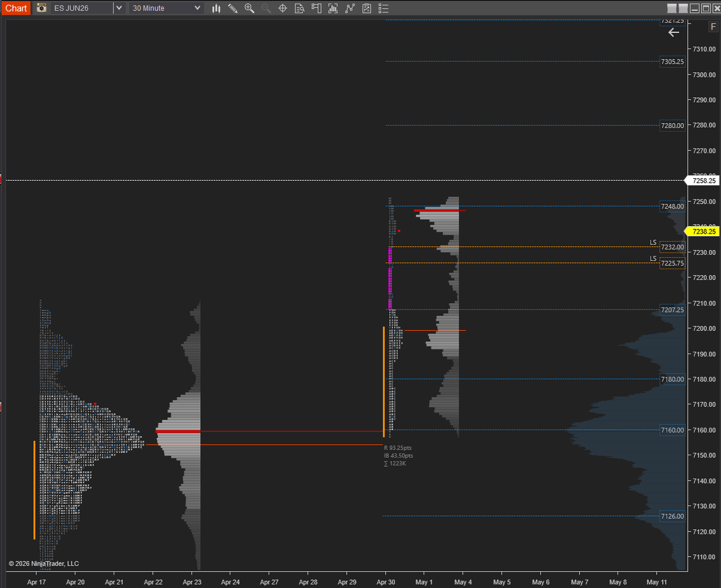Click the 7232.00 orange level label
The height and width of the screenshot is (588, 721).
[x=672, y=247]
